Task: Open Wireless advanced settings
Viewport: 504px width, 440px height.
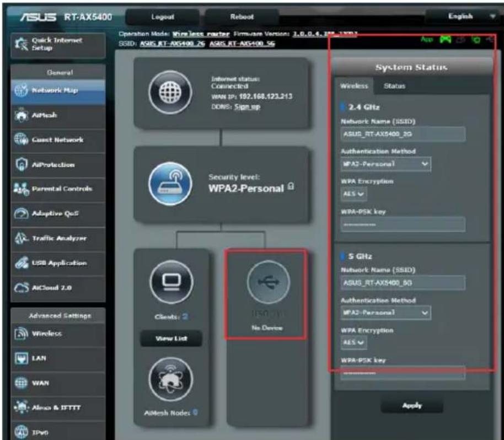Action: tap(58, 334)
